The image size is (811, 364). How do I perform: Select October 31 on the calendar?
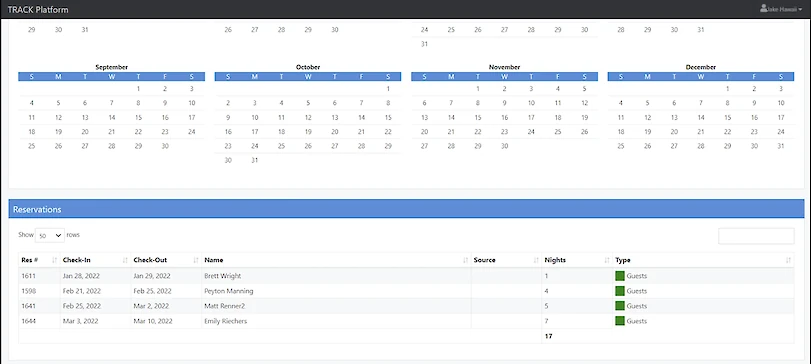[254, 160]
